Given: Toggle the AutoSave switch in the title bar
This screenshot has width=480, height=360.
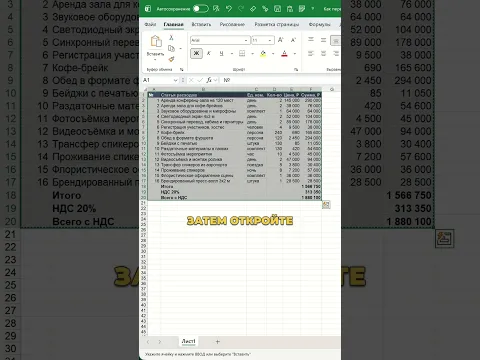Looking at the screenshot, I should point(201,9).
